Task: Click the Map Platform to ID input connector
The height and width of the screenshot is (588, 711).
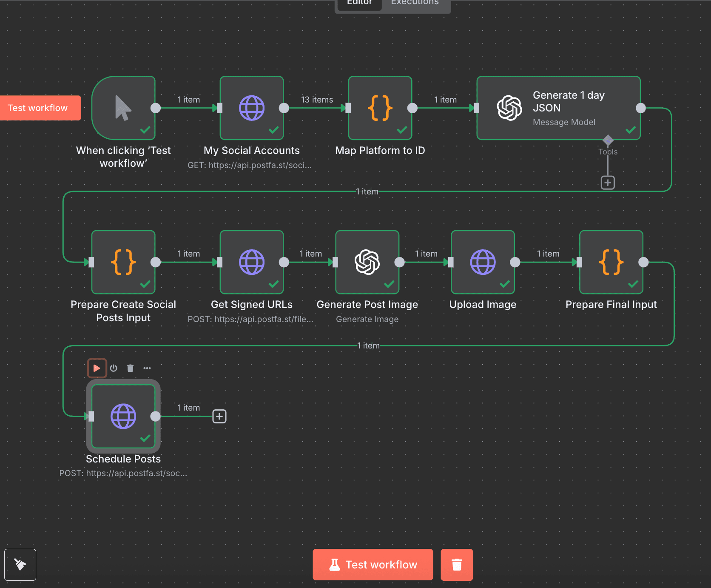Action: click(x=348, y=108)
